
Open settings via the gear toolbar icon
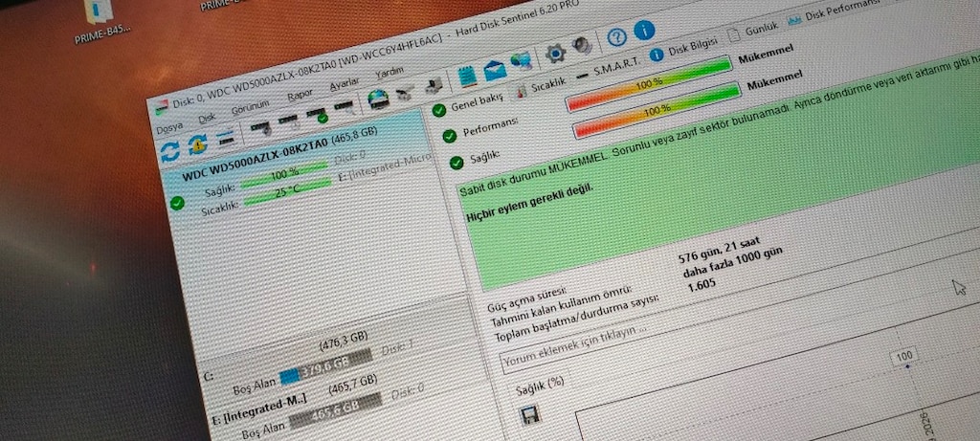(x=555, y=54)
